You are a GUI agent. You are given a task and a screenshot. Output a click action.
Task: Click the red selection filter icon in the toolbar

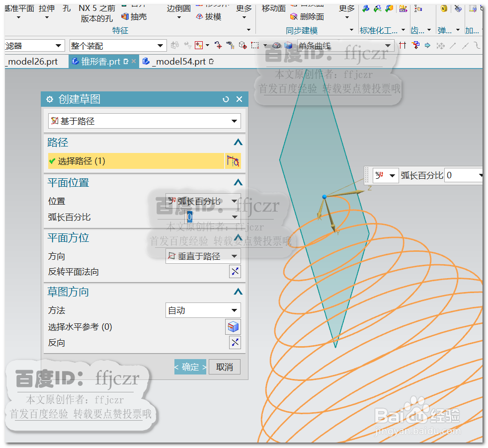click(199, 45)
